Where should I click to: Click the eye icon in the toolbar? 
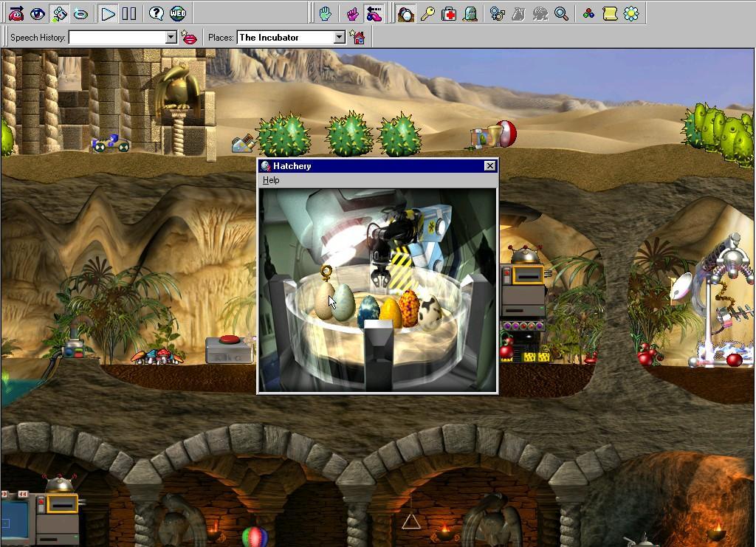pyautogui.click(x=37, y=13)
